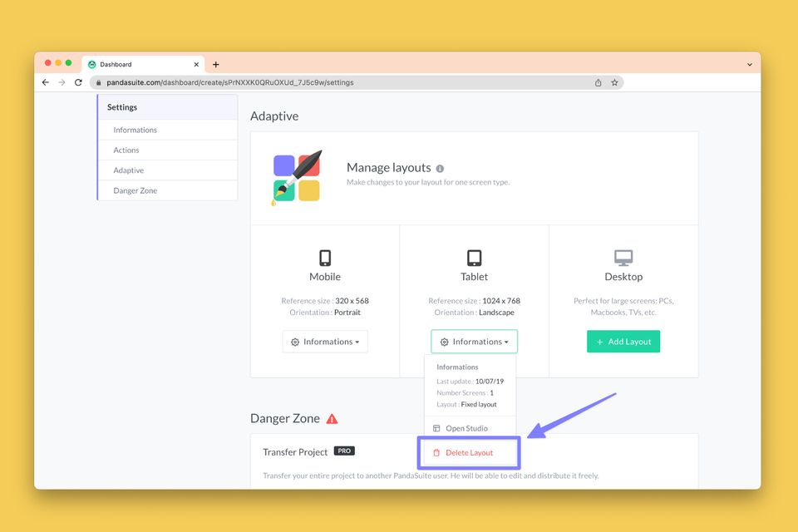Viewport: 798px width, 532px height.
Task: Click the trash icon beside Delete Layout
Action: click(436, 452)
